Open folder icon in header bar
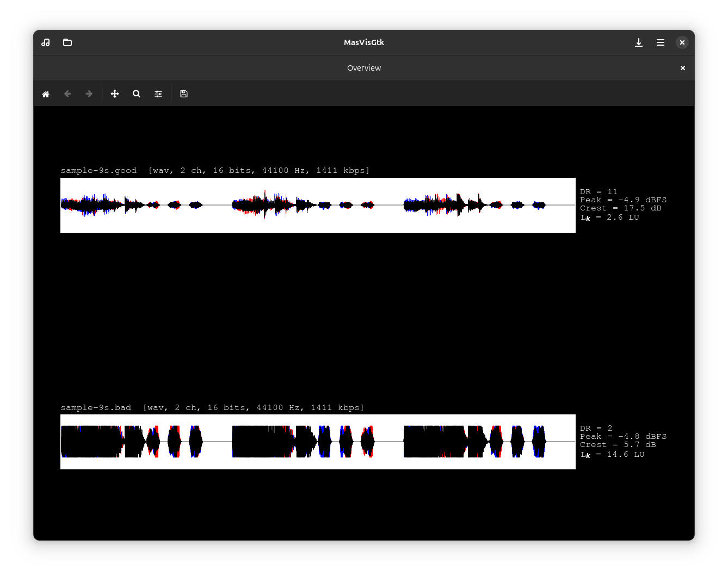 pos(67,42)
